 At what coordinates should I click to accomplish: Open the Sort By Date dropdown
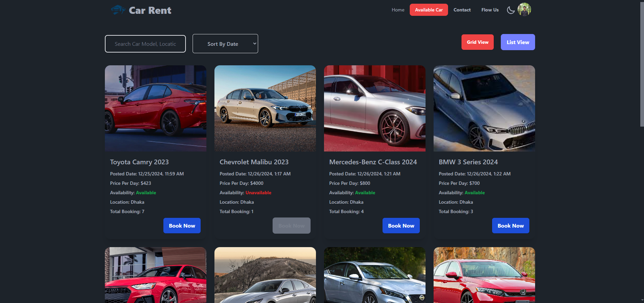tap(225, 44)
